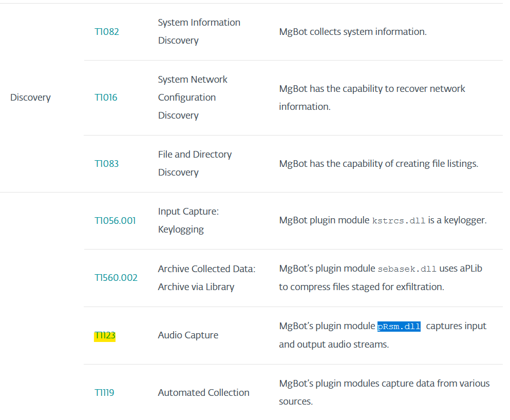Open the highlighted T1123 link
This screenshot has width=510, height=420.
tap(105, 335)
